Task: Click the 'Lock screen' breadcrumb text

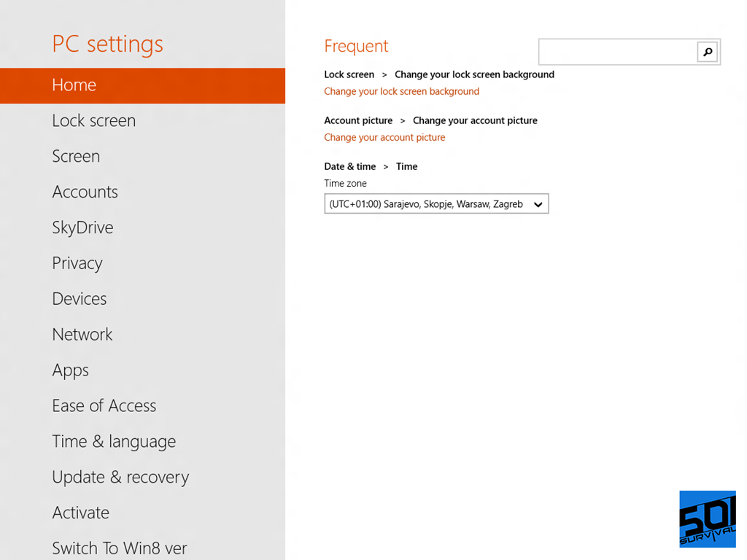Action: point(349,75)
